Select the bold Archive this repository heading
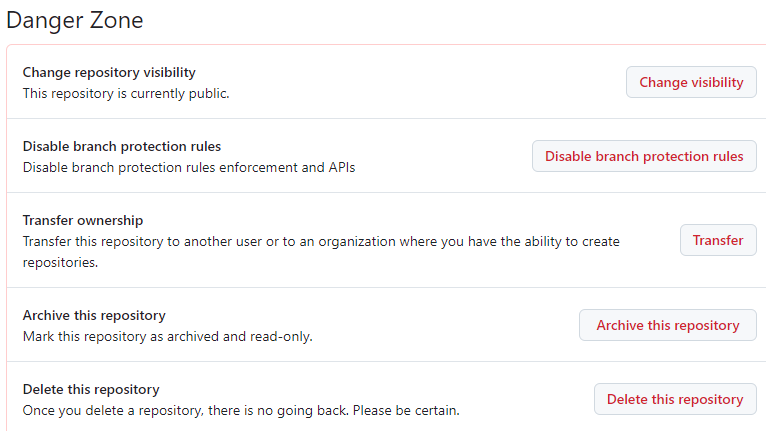 click(94, 315)
